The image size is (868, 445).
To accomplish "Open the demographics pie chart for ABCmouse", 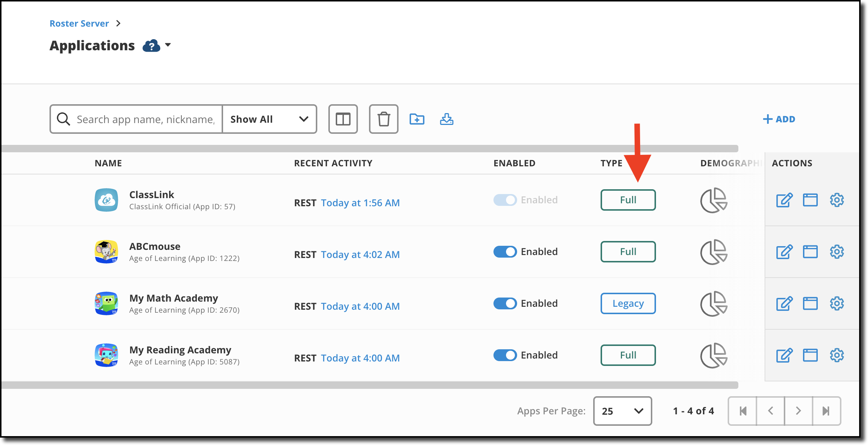I will [x=714, y=252].
